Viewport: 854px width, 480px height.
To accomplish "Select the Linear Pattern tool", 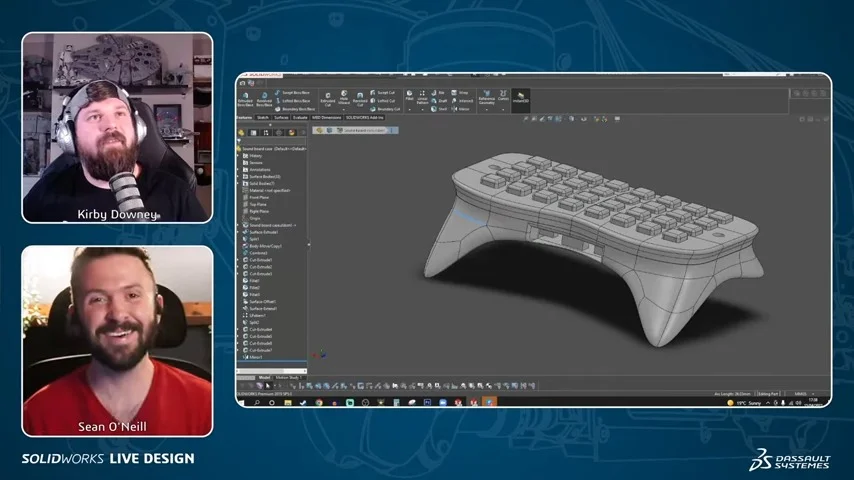I will click(x=422, y=97).
